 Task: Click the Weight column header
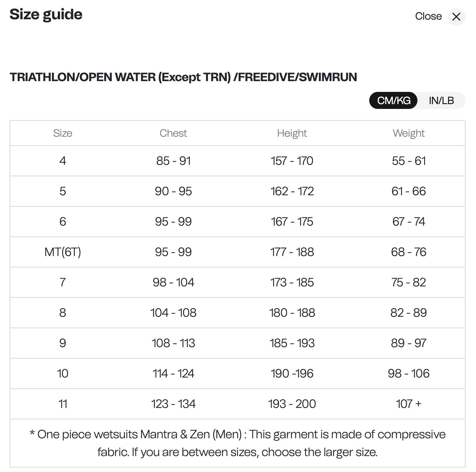click(409, 133)
